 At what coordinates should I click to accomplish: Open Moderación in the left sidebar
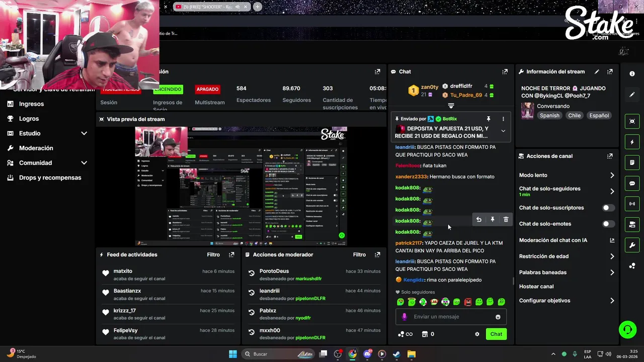36,148
